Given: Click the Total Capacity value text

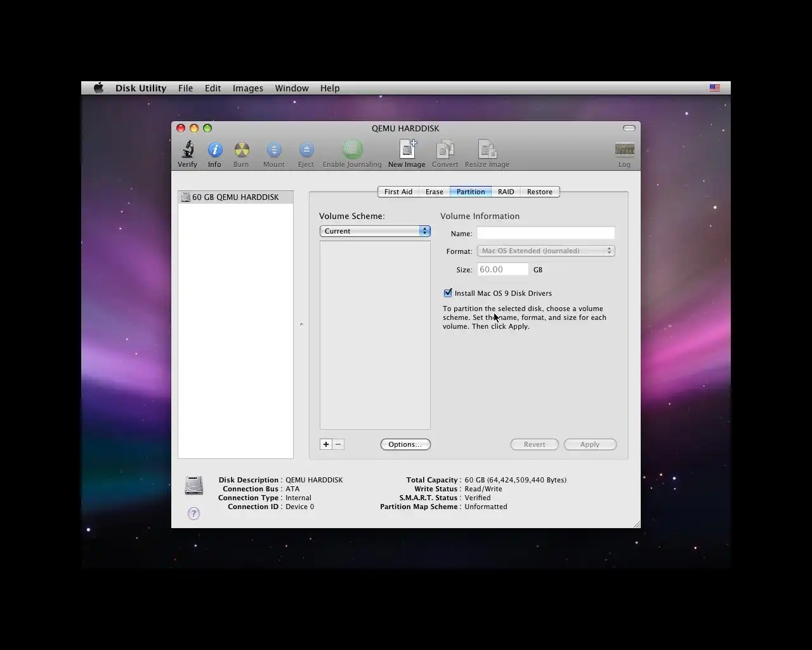Looking at the screenshot, I should point(516,480).
